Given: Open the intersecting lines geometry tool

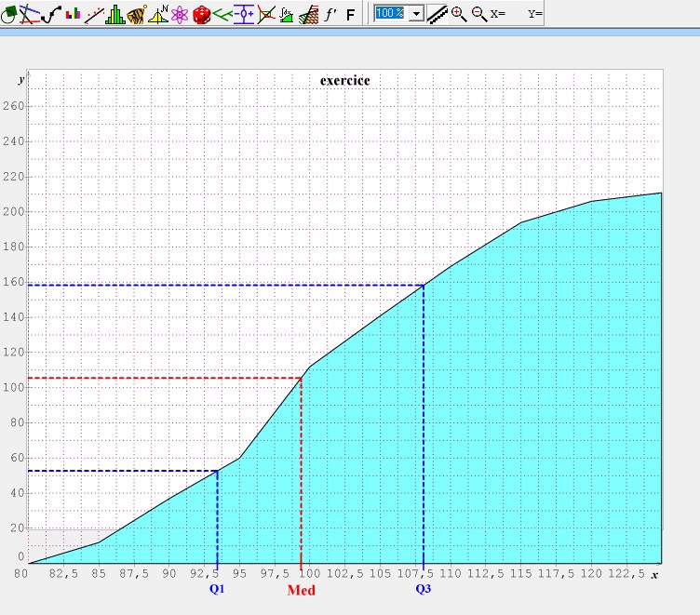Looking at the screenshot, I should (29, 14).
